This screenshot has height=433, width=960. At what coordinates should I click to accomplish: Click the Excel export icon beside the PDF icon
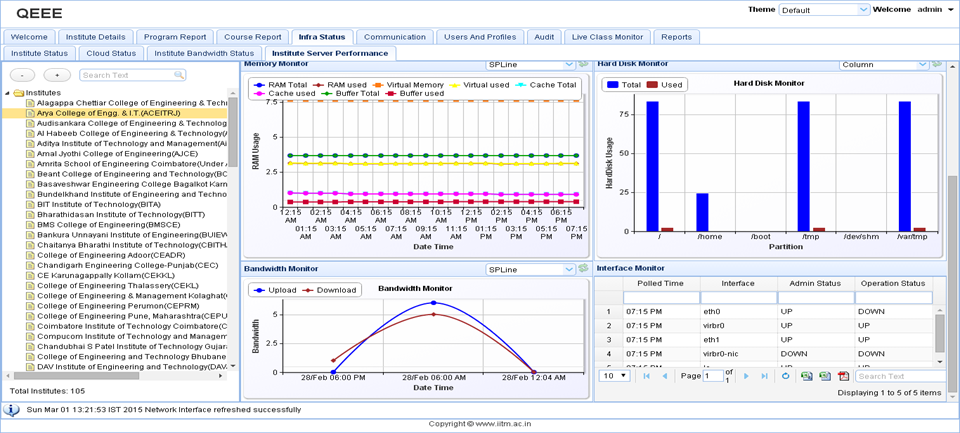(x=825, y=376)
